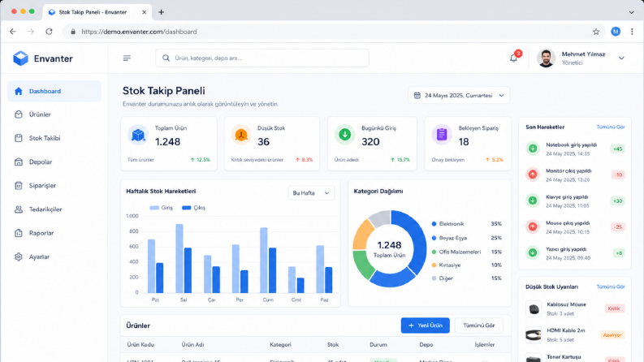
Task: Click the Mouse çıkış red arrow icon
Action: click(x=533, y=226)
